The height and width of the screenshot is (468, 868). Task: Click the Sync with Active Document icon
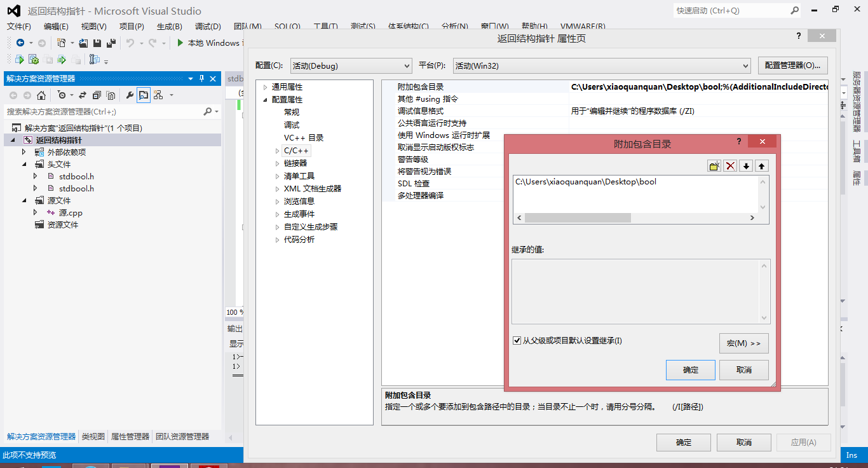click(x=83, y=95)
